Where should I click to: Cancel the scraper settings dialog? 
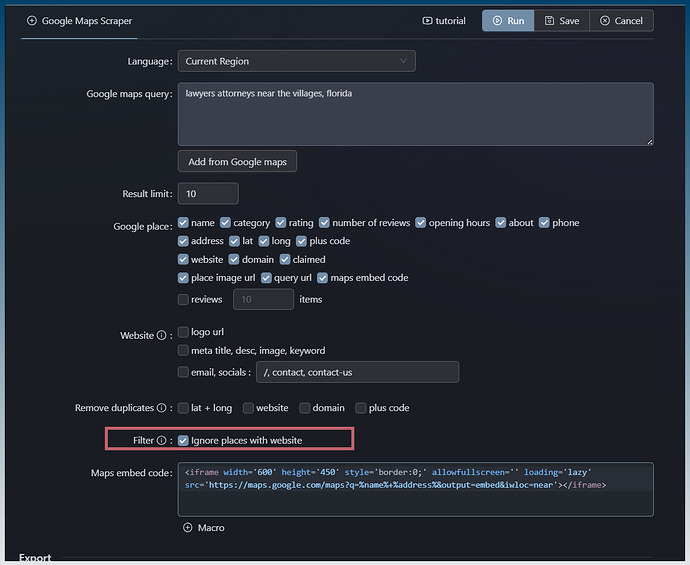click(621, 21)
